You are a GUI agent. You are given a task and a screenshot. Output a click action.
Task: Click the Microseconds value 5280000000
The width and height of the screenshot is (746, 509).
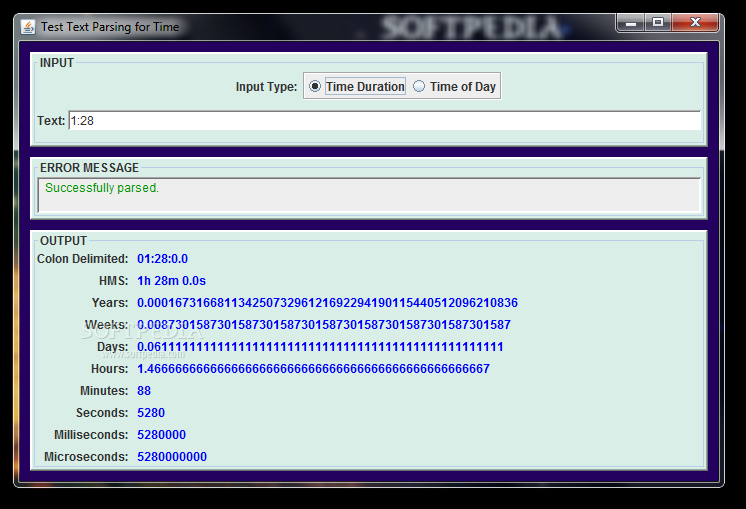[x=172, y=457]
